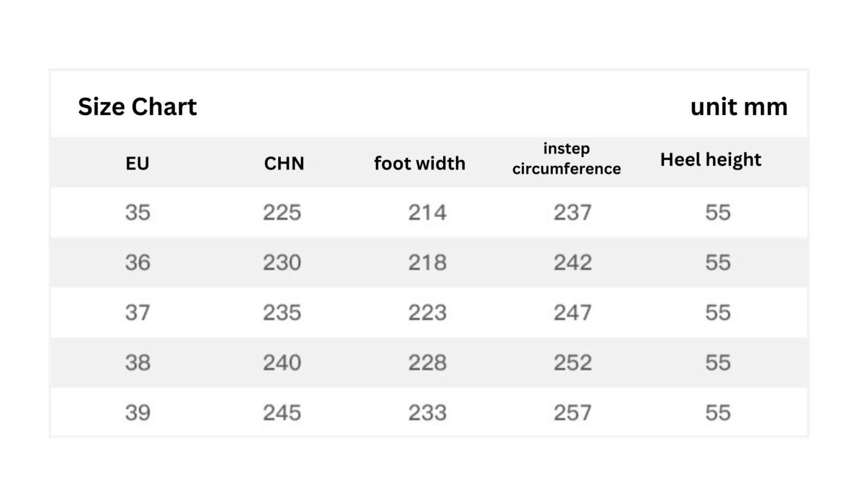Select foot width value 233
The height and width of the screenshot is (504, 857).
(427, 413)
